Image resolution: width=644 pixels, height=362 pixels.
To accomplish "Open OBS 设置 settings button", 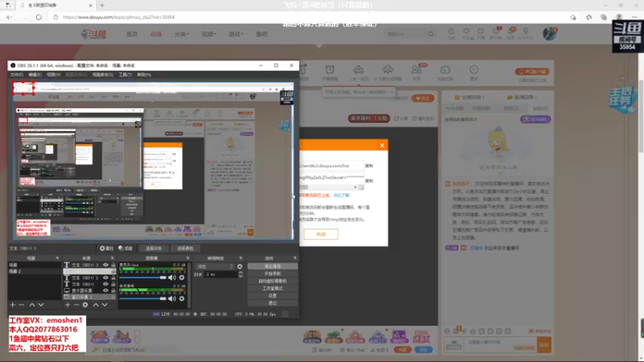I will (x=273, y=295).
